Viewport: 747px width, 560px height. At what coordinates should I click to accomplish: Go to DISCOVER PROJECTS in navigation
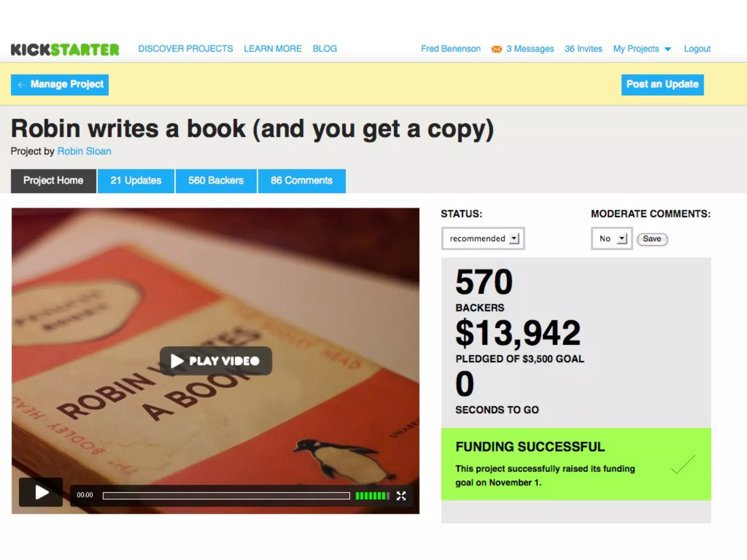[185, 49]
